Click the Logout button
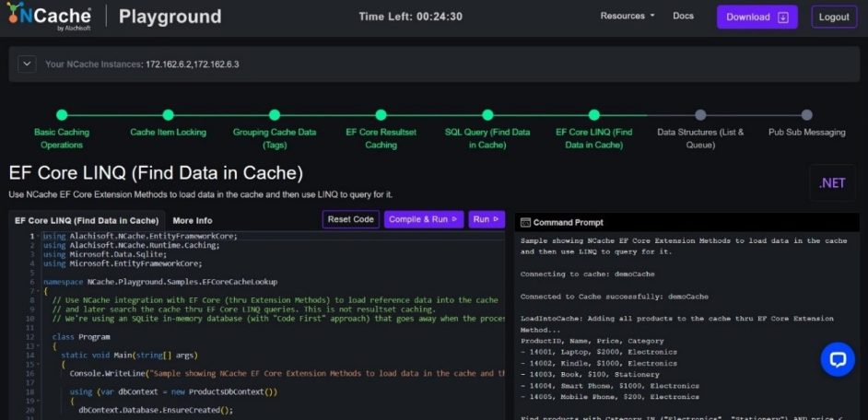Viewport: 868px width, 420px height. pyautogui.click(x=834, y=17)
